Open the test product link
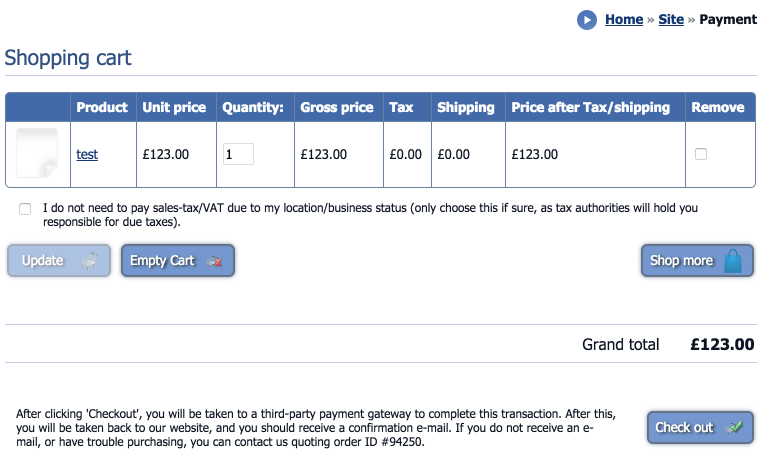The height and width of the screenshot is (462, 766). click(87, 154)
